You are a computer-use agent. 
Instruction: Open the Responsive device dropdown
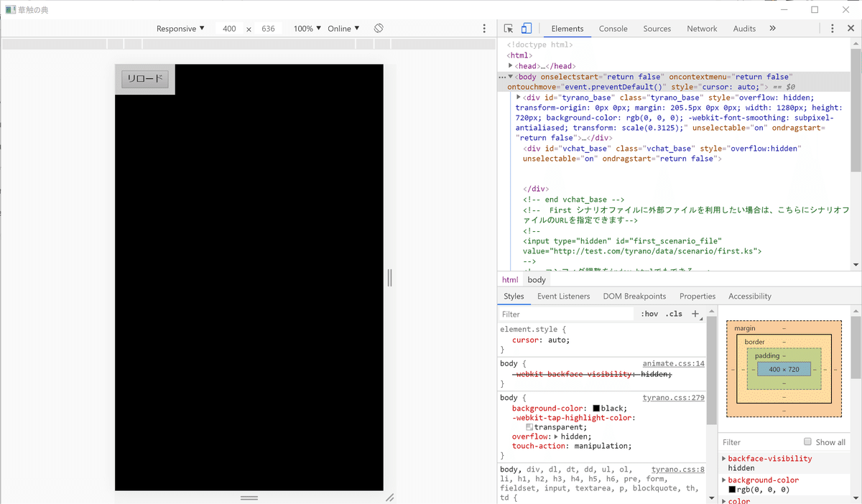tap(180, 29)
